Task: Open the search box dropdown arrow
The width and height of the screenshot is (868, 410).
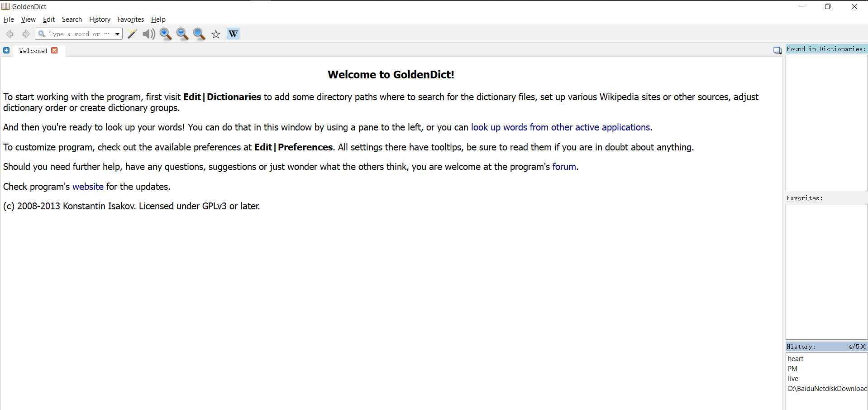Action: pyautogui.click(x=117, y=34)
